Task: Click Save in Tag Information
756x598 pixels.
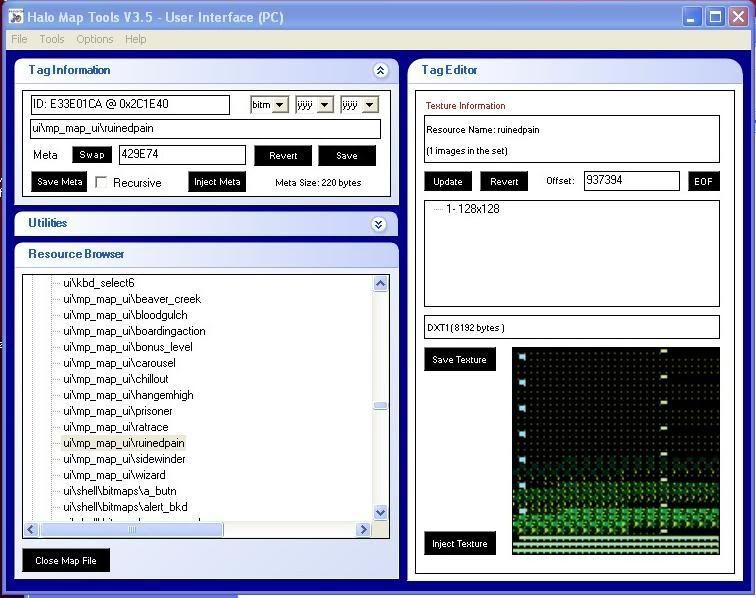Action: 347,156
